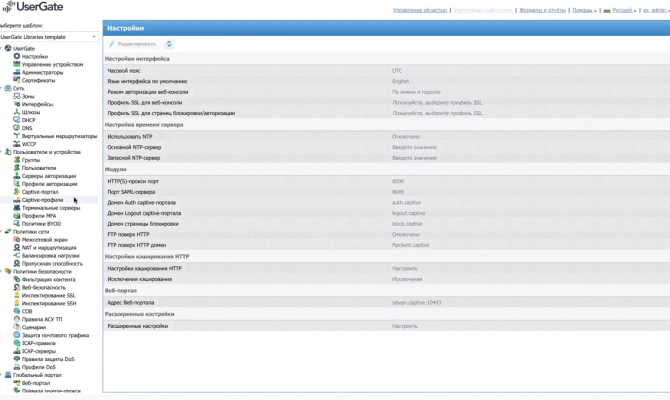Image resolution: width=670 pixels, height=400 pixels.
Task: Click the refresh icon in toolbar
Action: coord(169,44)
